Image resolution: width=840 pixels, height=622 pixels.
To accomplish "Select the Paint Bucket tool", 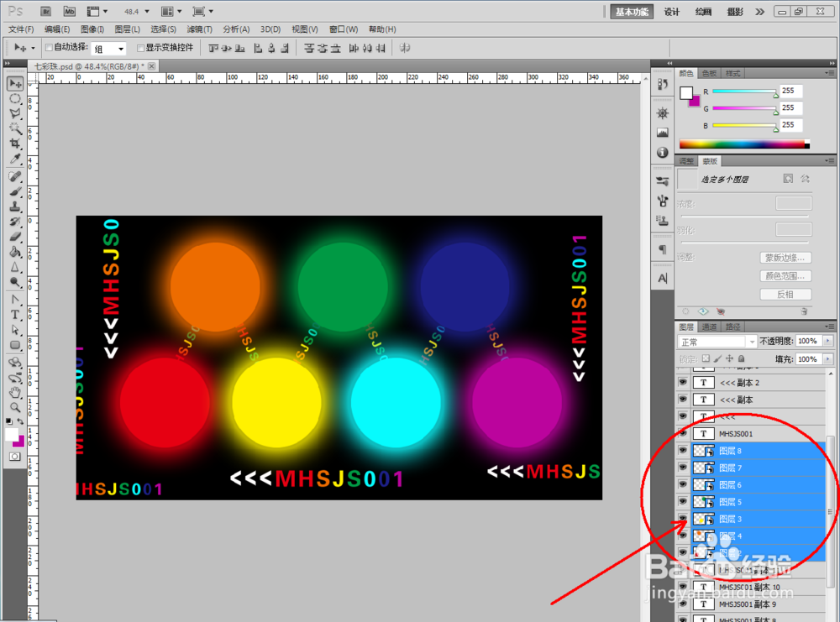I will tap(15, 252).
